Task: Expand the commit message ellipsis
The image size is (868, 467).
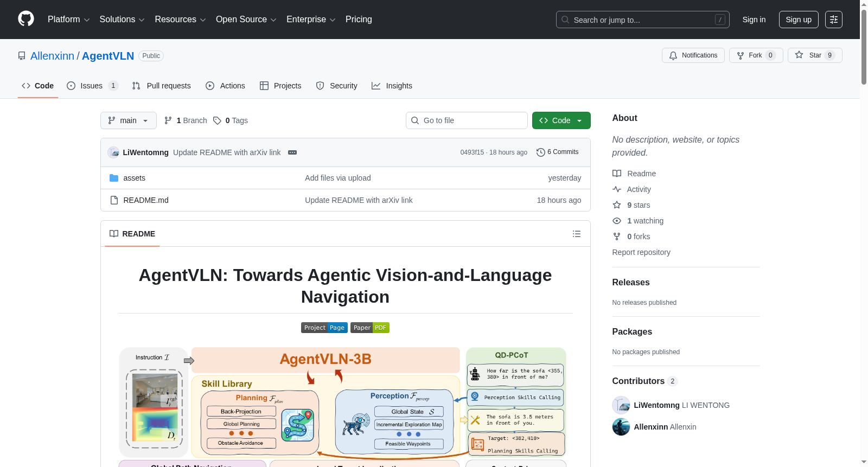Action: (x=292, y=152)
